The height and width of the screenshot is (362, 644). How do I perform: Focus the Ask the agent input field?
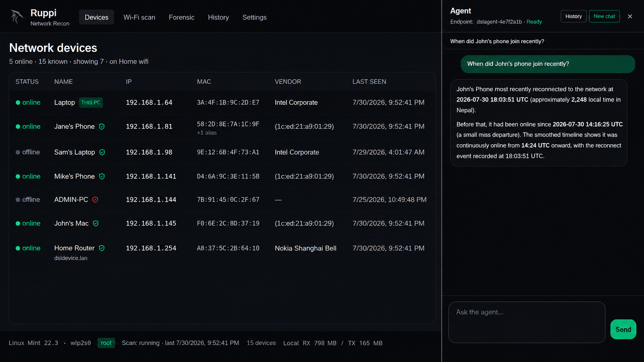tap(527, 322)
